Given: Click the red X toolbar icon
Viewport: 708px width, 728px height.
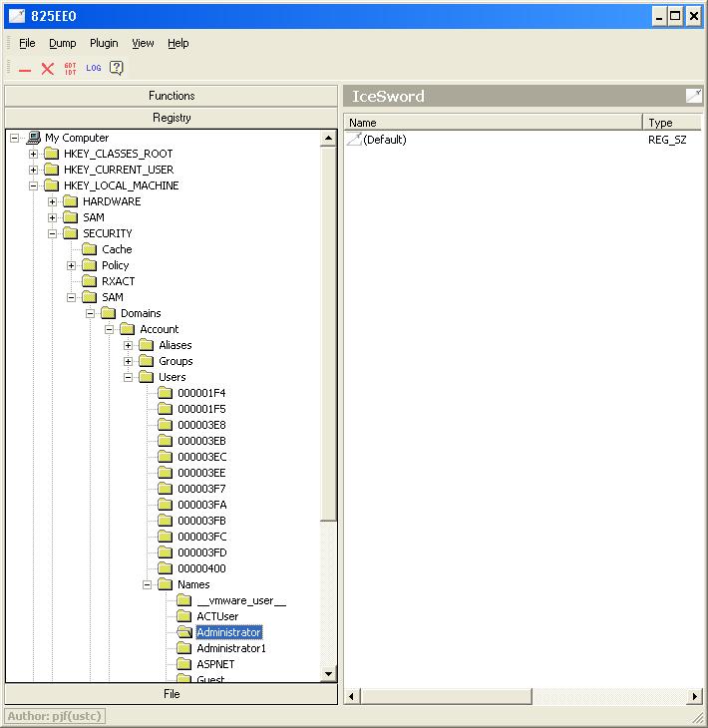Looking at the screenshot, I should (x=47, y=69).
